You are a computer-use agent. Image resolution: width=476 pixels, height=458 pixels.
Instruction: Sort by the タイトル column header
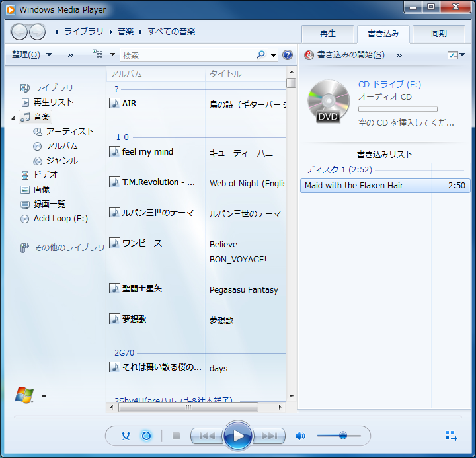click(245, 74)
